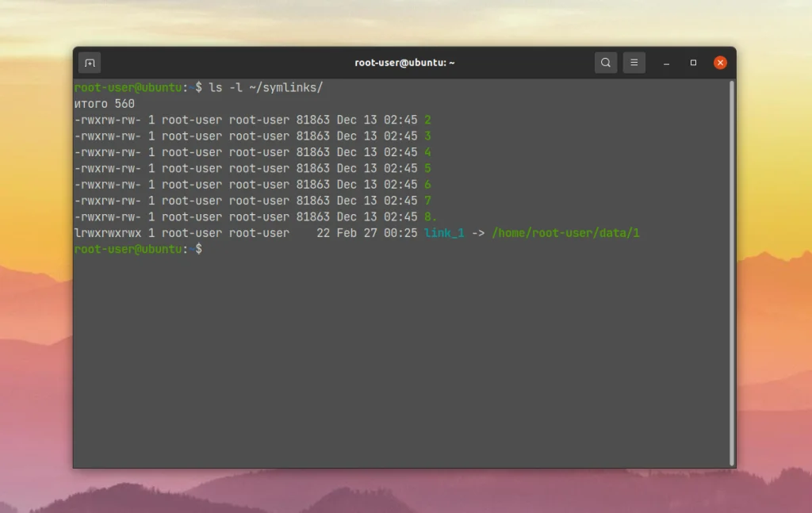812x513 pixels.
Task: Click the Feb 27 00:25 timestamp
Action: (378, 233)
